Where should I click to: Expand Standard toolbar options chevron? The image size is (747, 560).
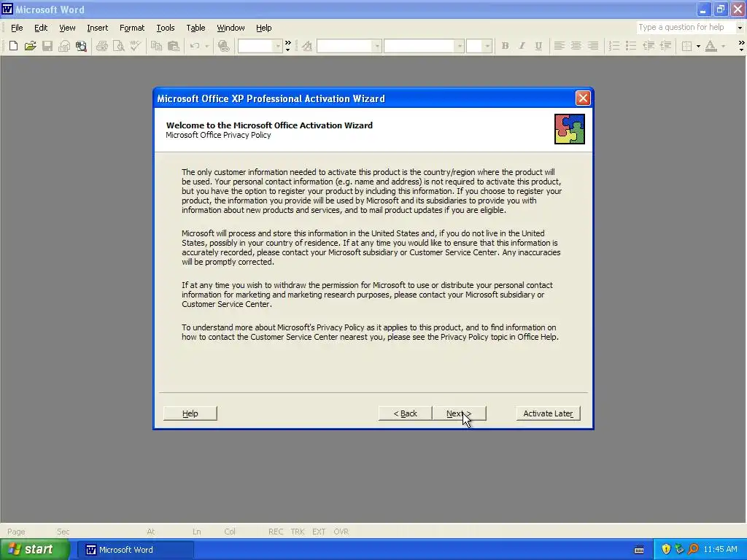pos(287,46)
